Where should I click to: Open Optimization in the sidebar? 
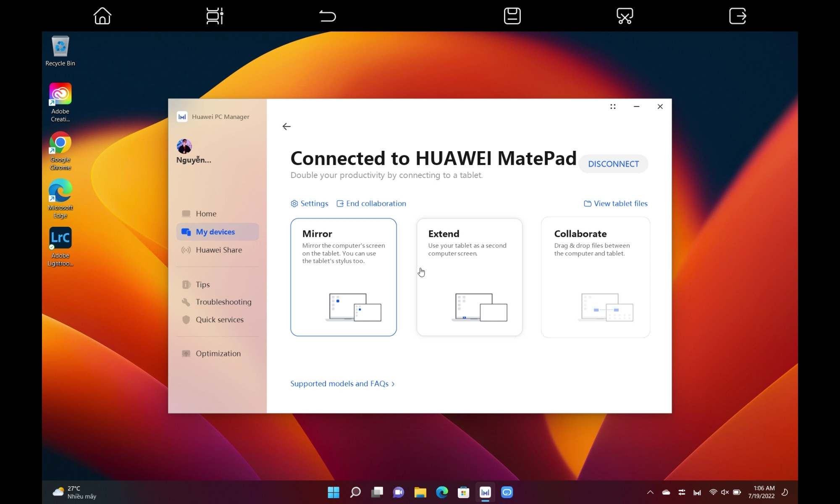[217, 354]
